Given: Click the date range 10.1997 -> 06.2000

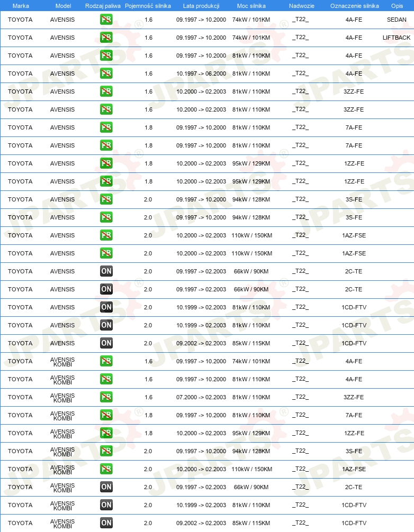Looking at the screenshot, I should tap(201, 74).
